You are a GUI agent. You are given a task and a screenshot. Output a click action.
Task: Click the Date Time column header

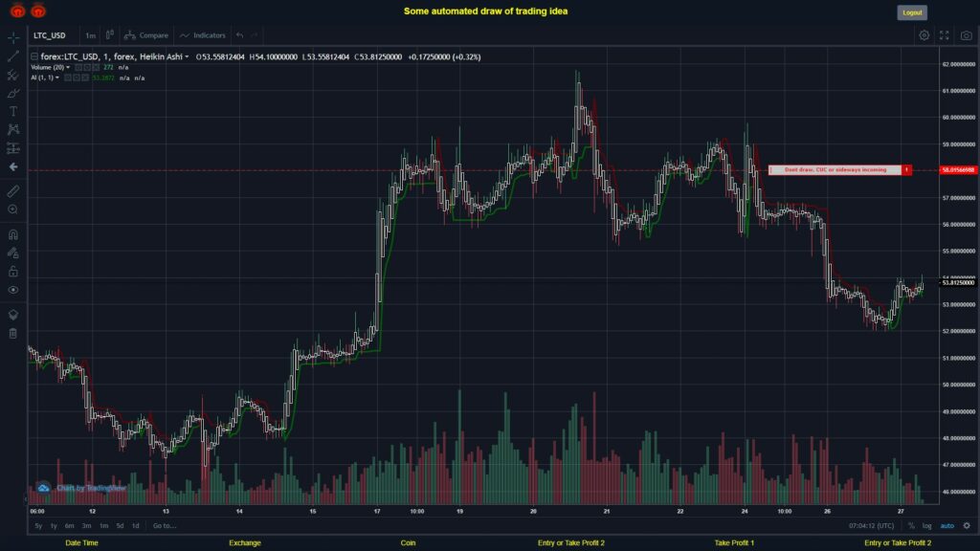(x=82, y=542)
